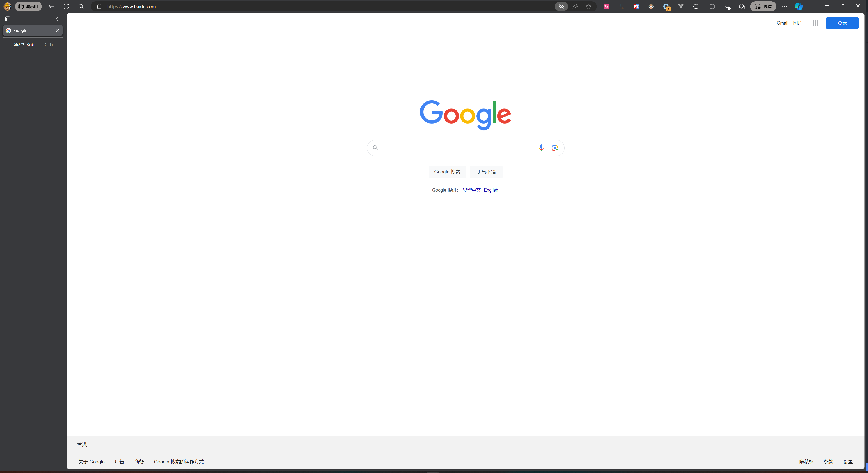Open 图片 images link

tap(798, 23)
